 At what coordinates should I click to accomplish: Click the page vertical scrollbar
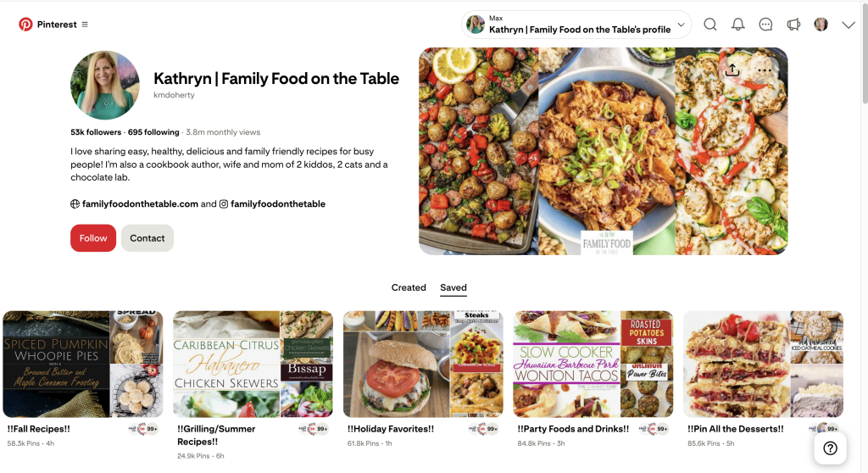click(865, 53)
